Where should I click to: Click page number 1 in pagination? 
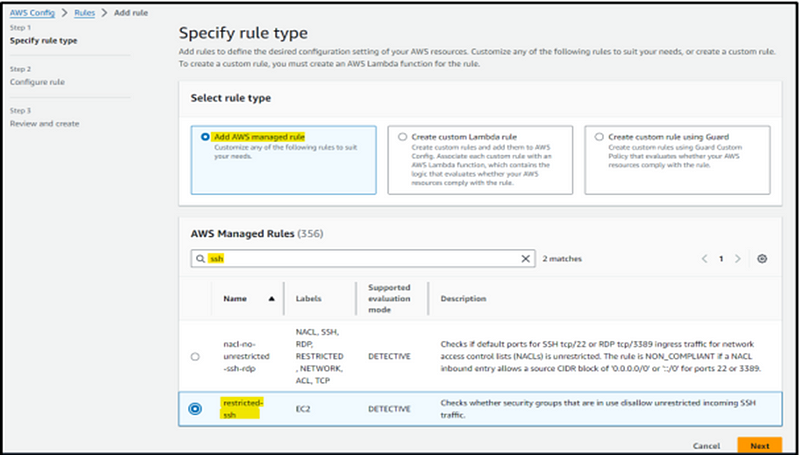tap(721, 259)
